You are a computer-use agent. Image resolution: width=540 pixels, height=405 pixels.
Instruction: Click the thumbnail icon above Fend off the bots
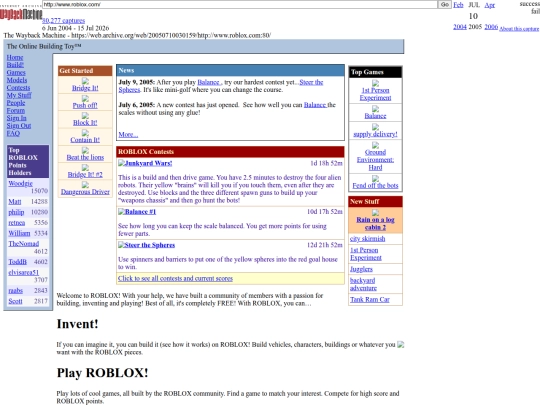[375, 178]
